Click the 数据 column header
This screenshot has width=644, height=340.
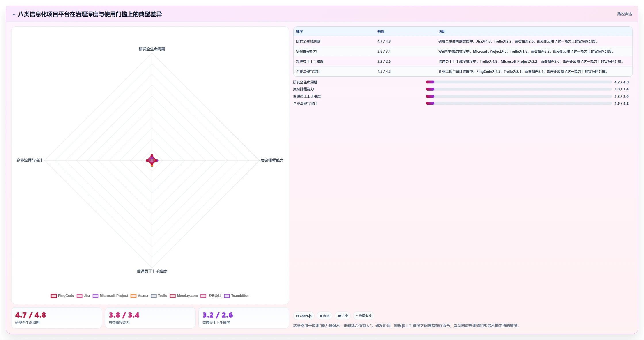click(381, 32)
